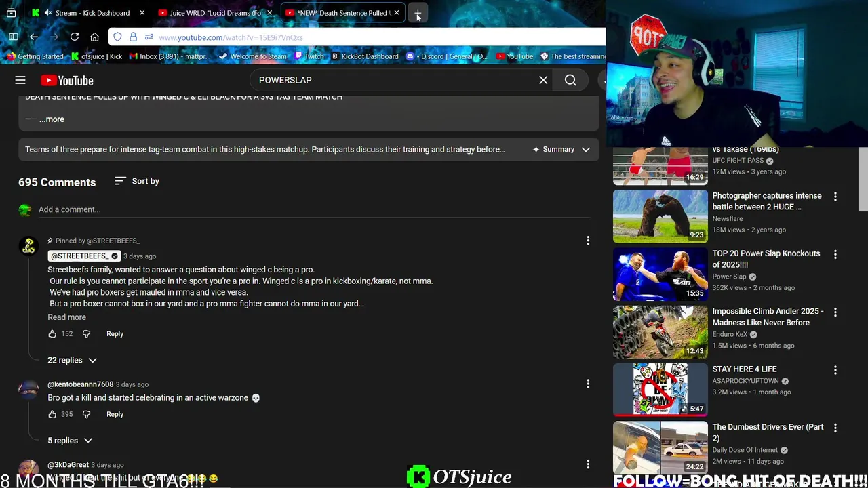Open options menu on 3kDaGreat comment
The image size is (868, 488).
pyautogui.click(x=588, y=464)
